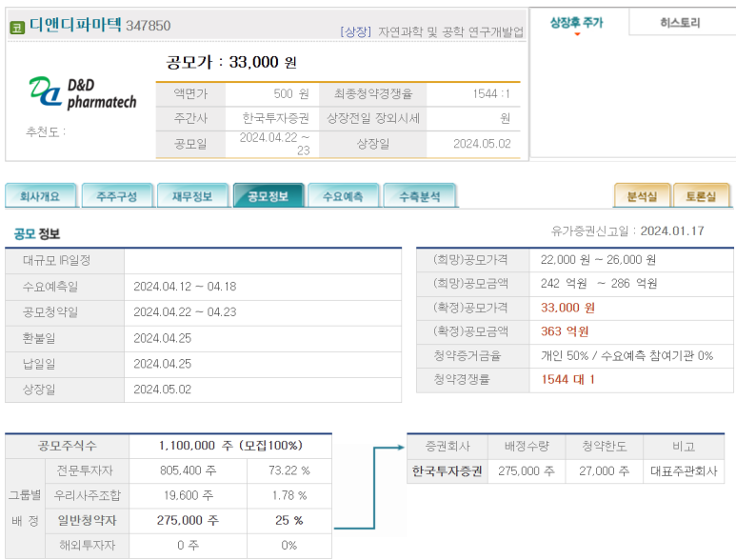The image size is (736, 560).
Task: Click stock code 347850
Action: coord(149,26)
